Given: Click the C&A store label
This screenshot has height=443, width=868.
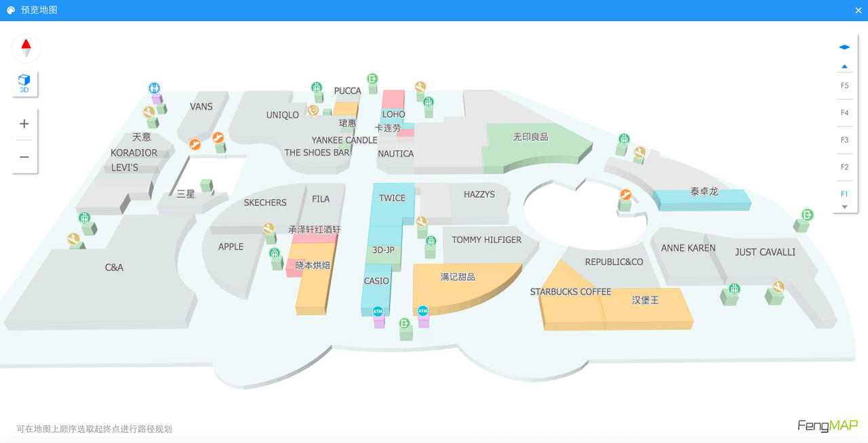Looking at the screenshot, I should coord(114,268).
